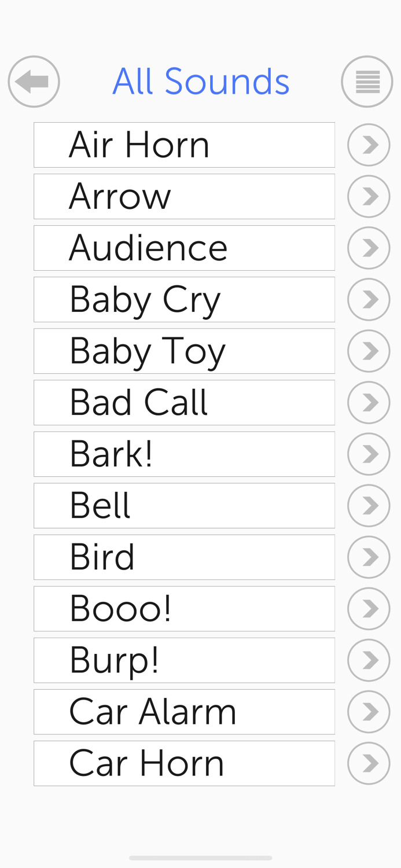Tap the Bell sound button
This screenshot has width=401, height=868.
(x=184, y=505)
